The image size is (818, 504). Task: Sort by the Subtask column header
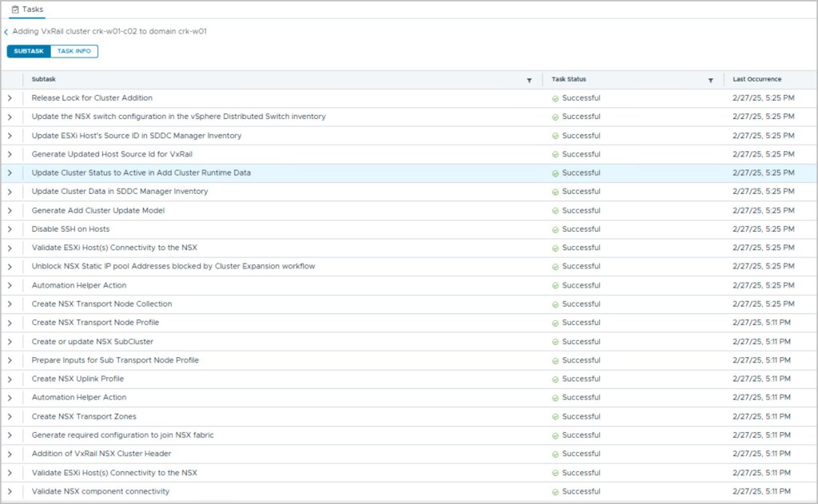click(x=44, y=80)
